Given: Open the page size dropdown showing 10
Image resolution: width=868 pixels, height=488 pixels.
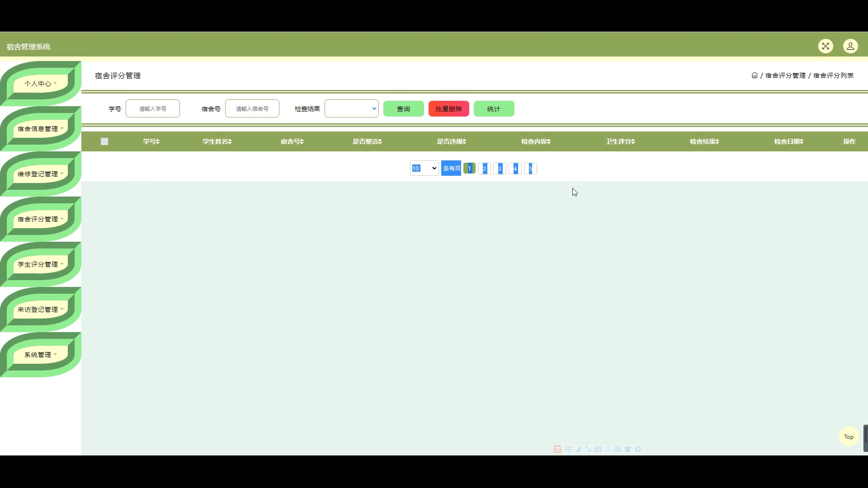Looking at the screenshot, I should 424,168.
